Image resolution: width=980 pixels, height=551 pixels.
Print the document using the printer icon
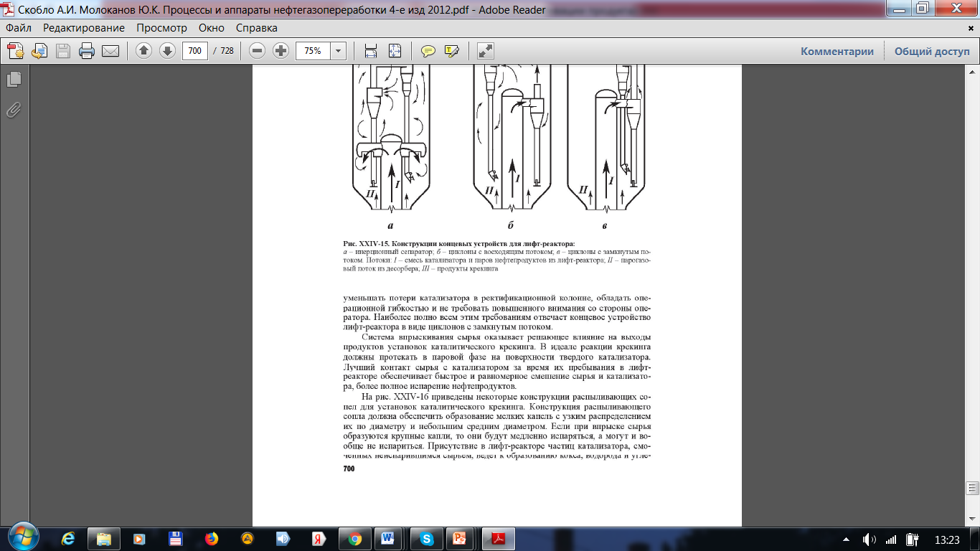[87, 51]
